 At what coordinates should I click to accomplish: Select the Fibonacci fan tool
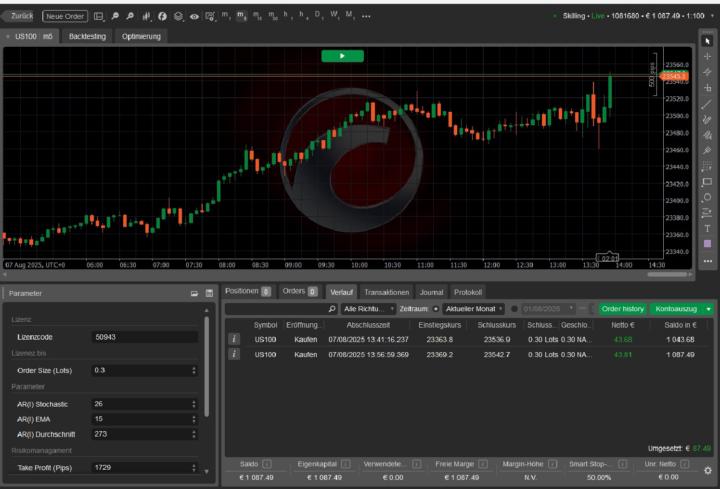(x=708, y=151)
